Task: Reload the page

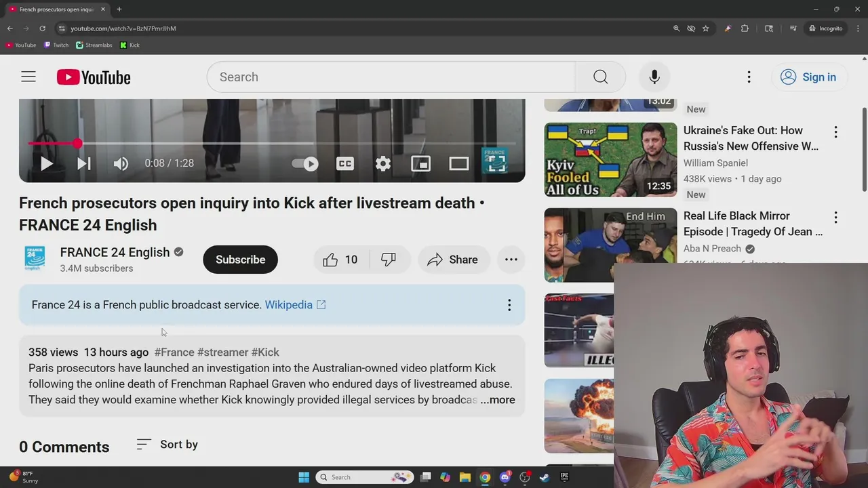Action: click(x=42, y=28)
